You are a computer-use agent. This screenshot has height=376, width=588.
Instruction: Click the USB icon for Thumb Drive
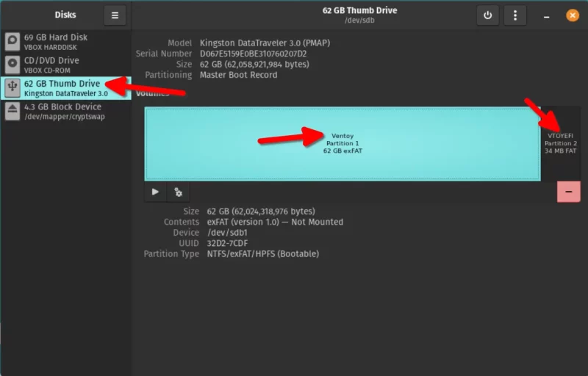click(x=12, y=87)
